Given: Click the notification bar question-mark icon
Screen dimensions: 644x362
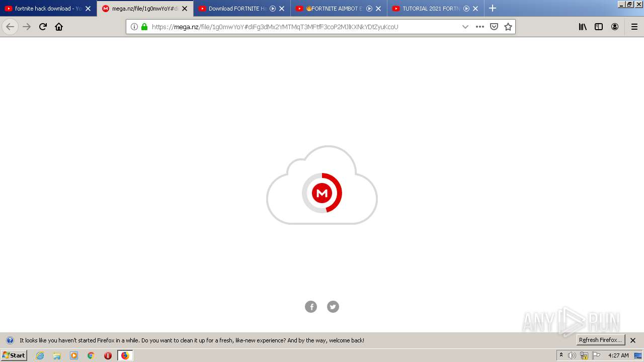Looking at the screenshot, I should [10, 340].
